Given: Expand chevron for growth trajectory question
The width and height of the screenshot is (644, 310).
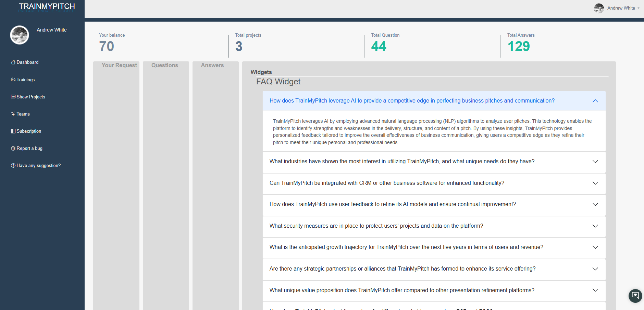Looking at the screenshot, I should tap(595, 247).
